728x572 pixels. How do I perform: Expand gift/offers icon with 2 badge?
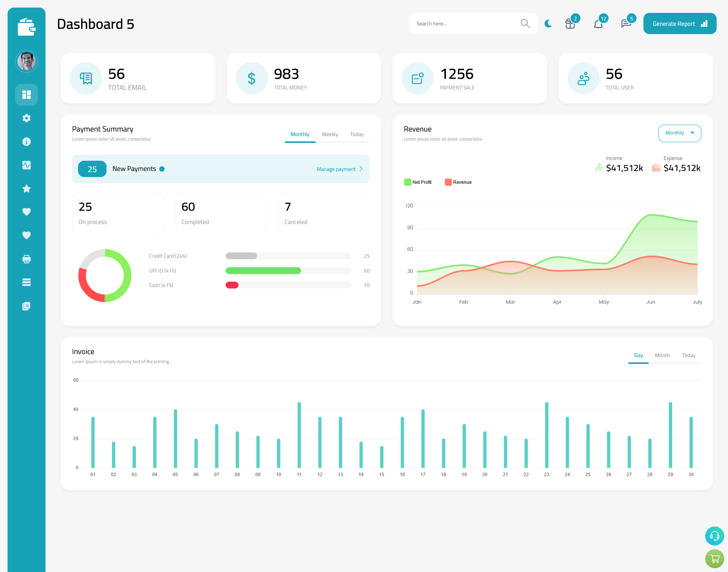[569, 23]
